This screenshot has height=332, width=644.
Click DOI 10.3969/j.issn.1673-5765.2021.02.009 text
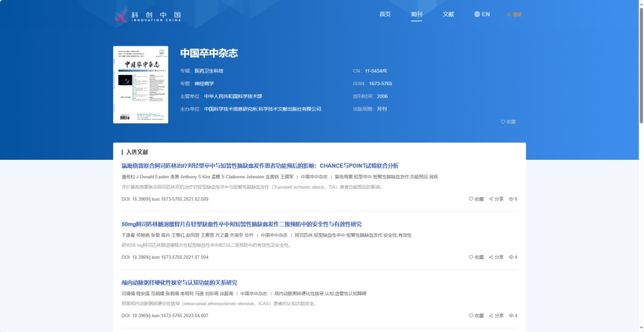click(165, 199)
